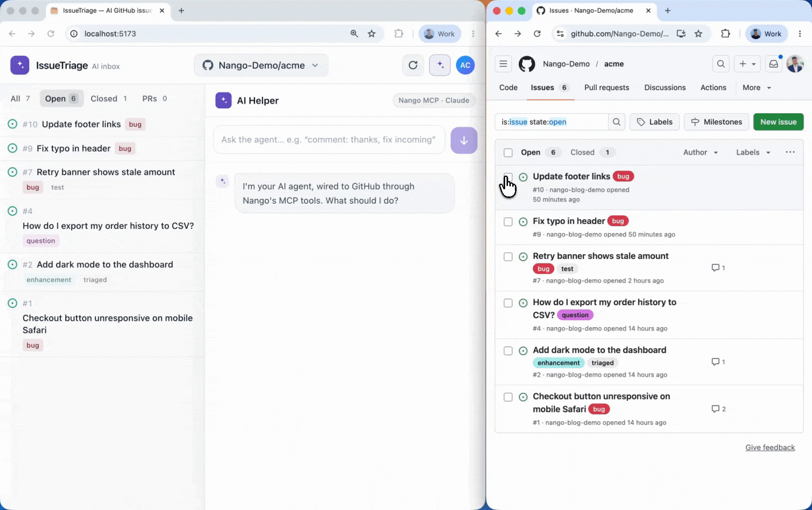Check the box for Checkout button unresponsive issue

508,397
